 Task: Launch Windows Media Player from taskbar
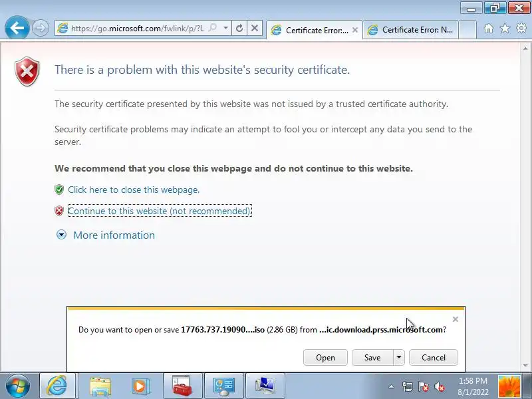point(140,386)
